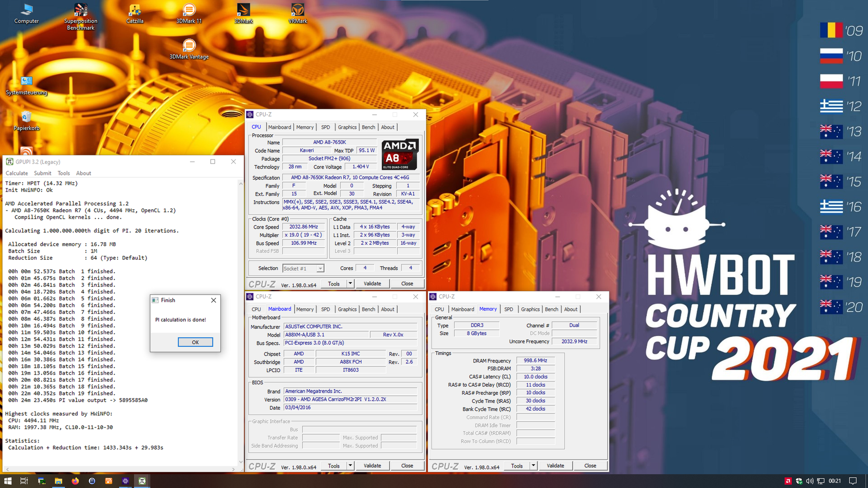Click Close in top CPU-Z window
Viewport: 868px width, 488px height.
[407, 283]
